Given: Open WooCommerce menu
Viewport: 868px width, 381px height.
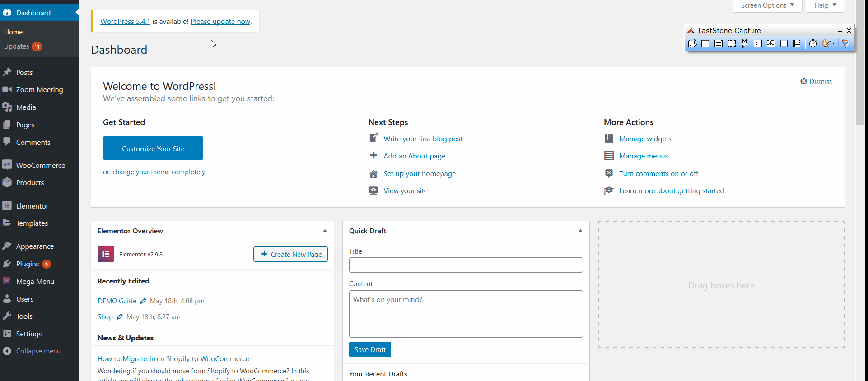Looking at the screenshot, I should pyautogui.click(x=40, y=165).
